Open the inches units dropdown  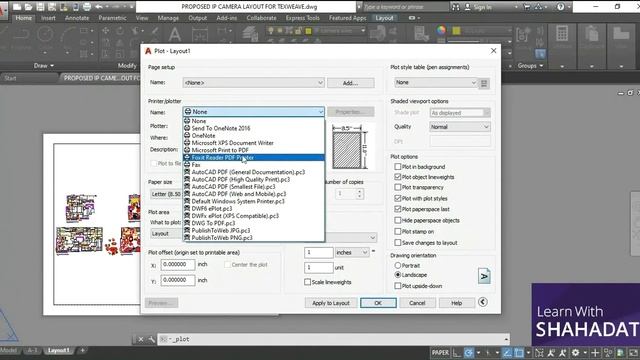tap(352, 253)
